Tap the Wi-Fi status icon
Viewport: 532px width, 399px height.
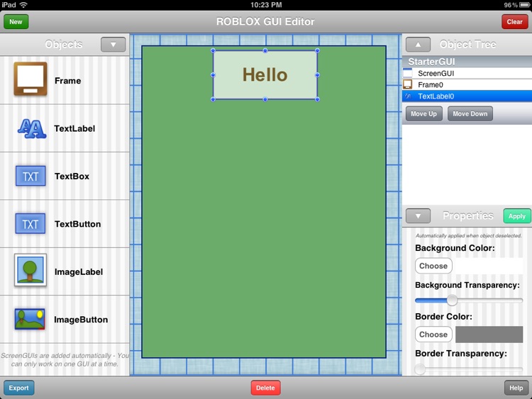click(x=23, y=5)
